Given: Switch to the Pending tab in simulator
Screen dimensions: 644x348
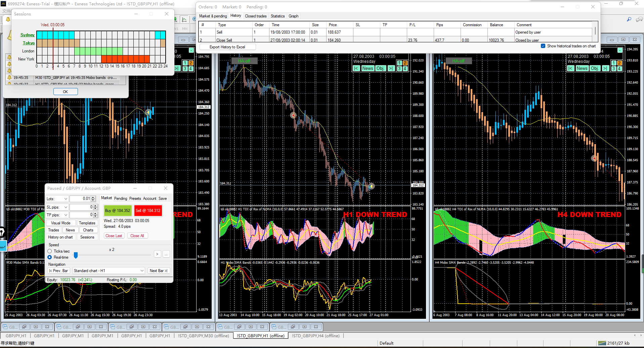Looking at the screenshot, I should pos(121,199).
